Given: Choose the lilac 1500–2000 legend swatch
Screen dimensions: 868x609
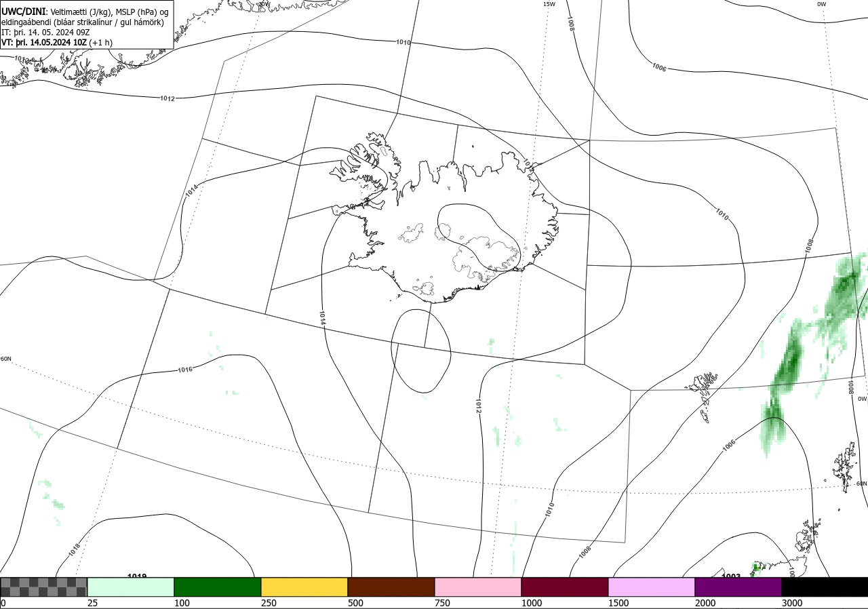Looking at the screenshot, I should [652, 587].
